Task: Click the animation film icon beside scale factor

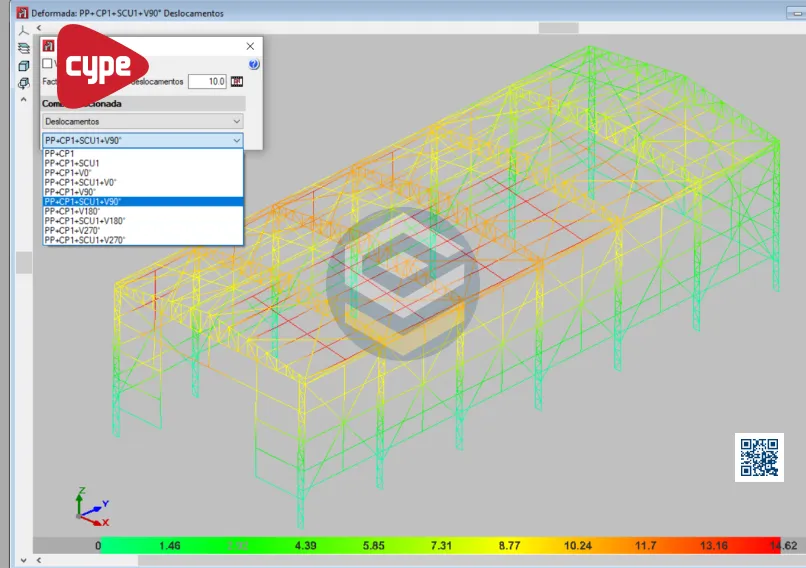Action: (x=237, y=82)
